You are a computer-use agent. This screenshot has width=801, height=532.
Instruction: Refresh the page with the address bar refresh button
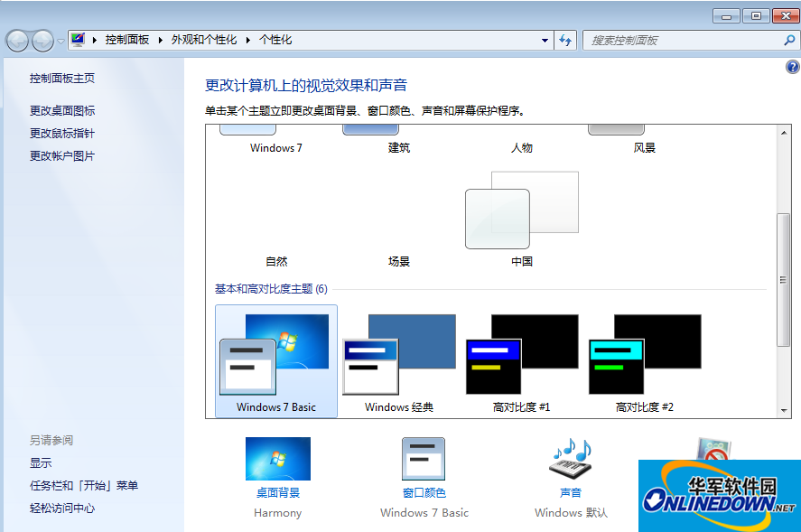[565, 41]
